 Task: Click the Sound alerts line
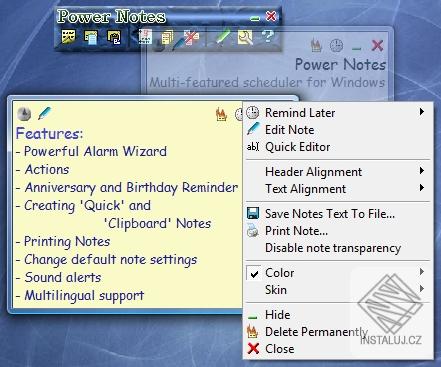[x=58, y=278]
